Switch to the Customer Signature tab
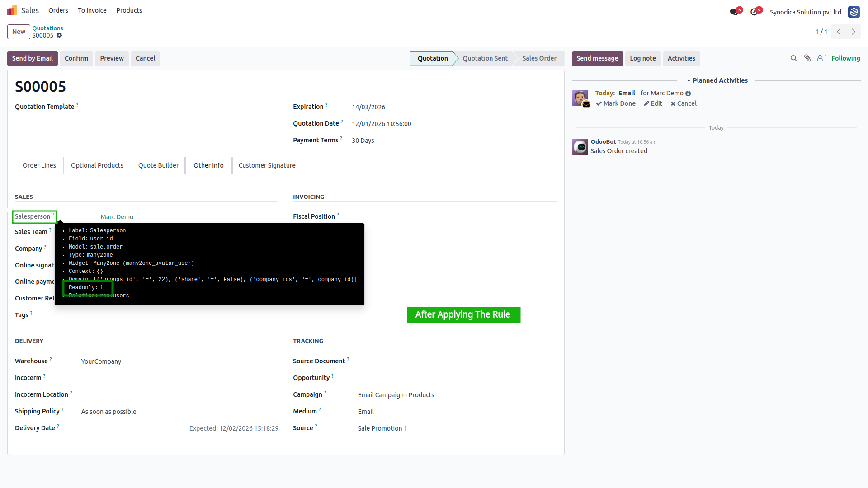This screenshot has width=868, height=488. coord(267,165)
